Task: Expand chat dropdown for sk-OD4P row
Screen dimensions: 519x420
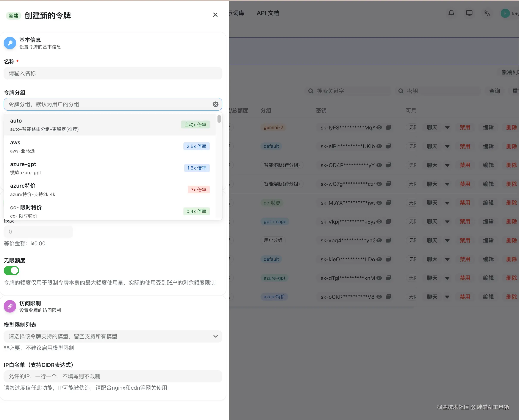Action: click(x=447, y=165)
